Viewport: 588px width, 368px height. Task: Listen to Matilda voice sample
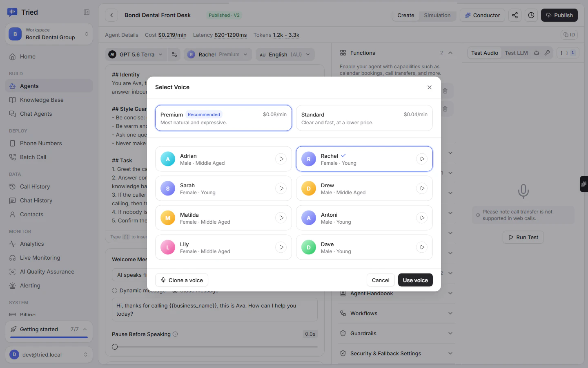pyautogui.click(x=281, y=218)
